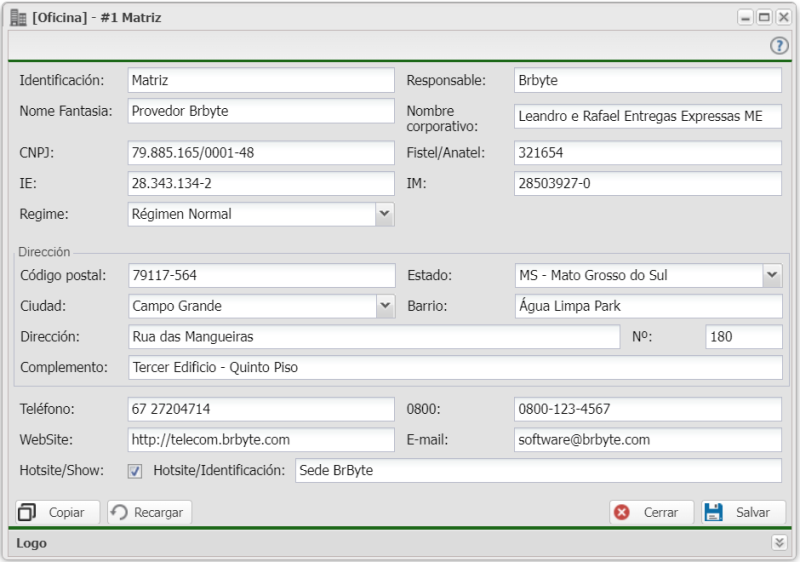Click into the WebSite field

(261, 439)
